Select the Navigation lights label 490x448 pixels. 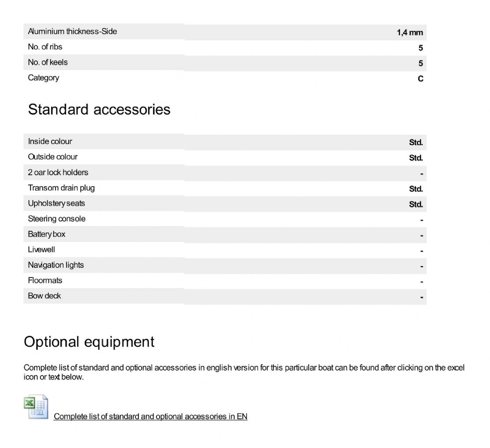[56, 265]
